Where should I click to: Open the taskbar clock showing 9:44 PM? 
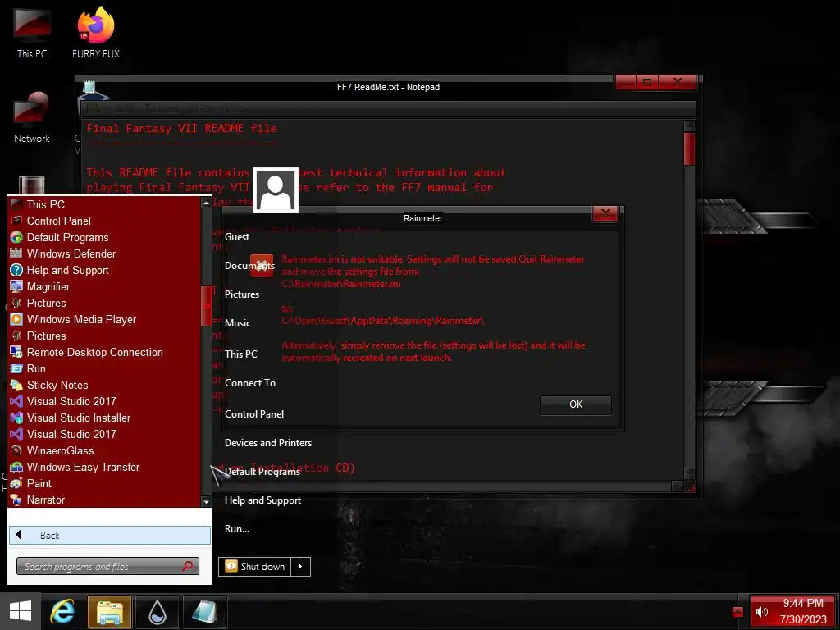pos(803,611)
